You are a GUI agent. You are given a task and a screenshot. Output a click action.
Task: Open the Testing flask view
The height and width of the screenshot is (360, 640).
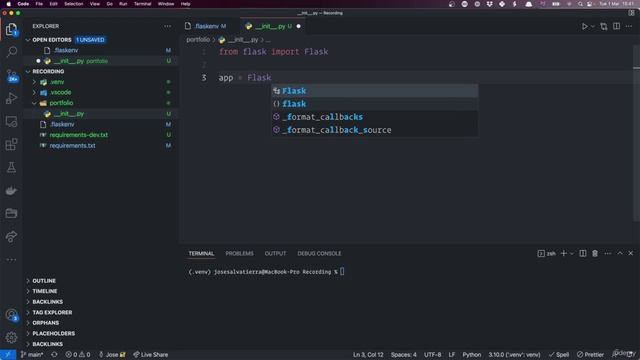(11, 167)
